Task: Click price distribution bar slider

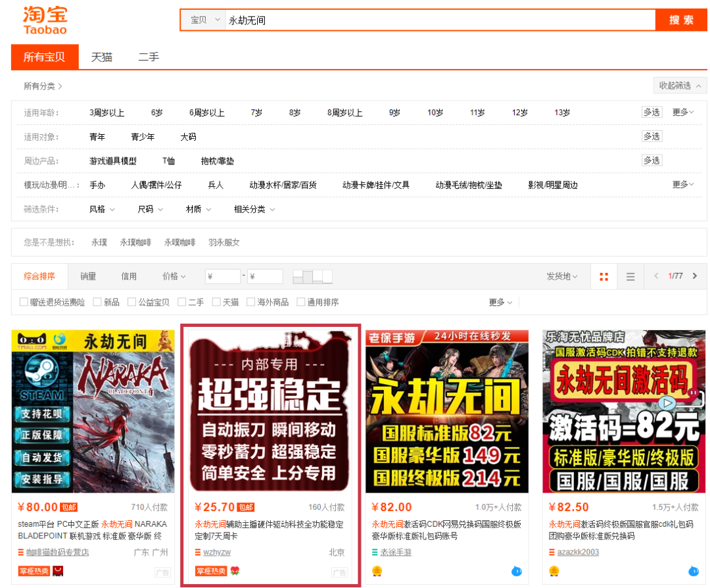Action: point(312,276)
